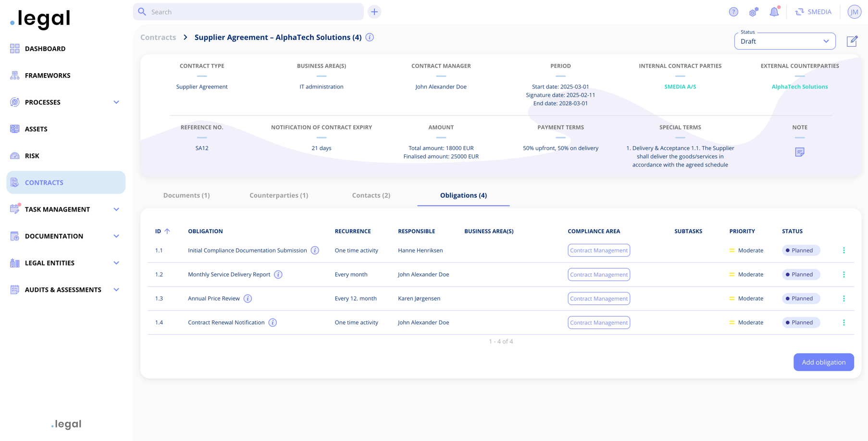Open three-dot menu for obligation 1.1

coord(844,251)
